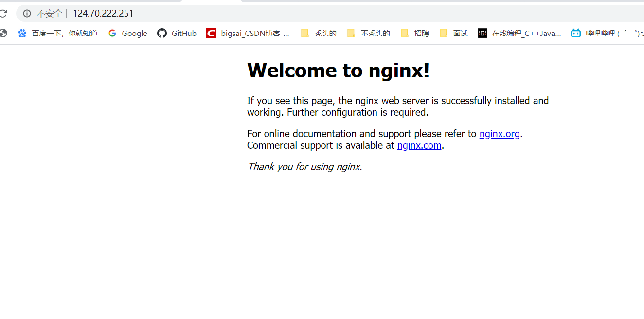Expand the 招聘 bookmark folder
The width and height of the screenshot is (644, 319).
414,33
